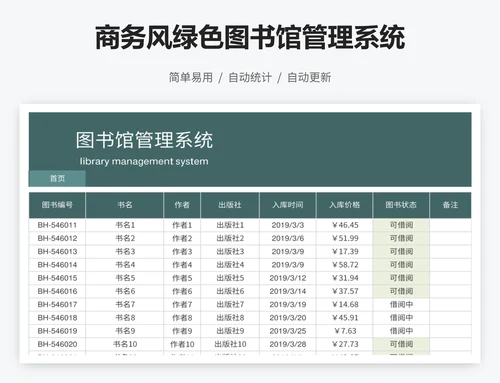Click cell BH-546016
Screen dimensions: 500x383
[57, 291]
